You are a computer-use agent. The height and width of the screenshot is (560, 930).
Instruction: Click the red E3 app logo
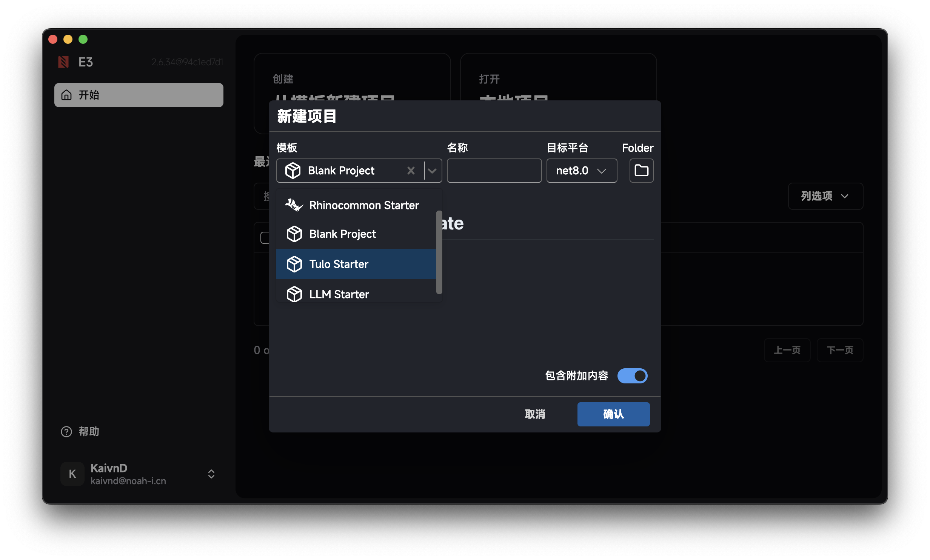[63, 62]
